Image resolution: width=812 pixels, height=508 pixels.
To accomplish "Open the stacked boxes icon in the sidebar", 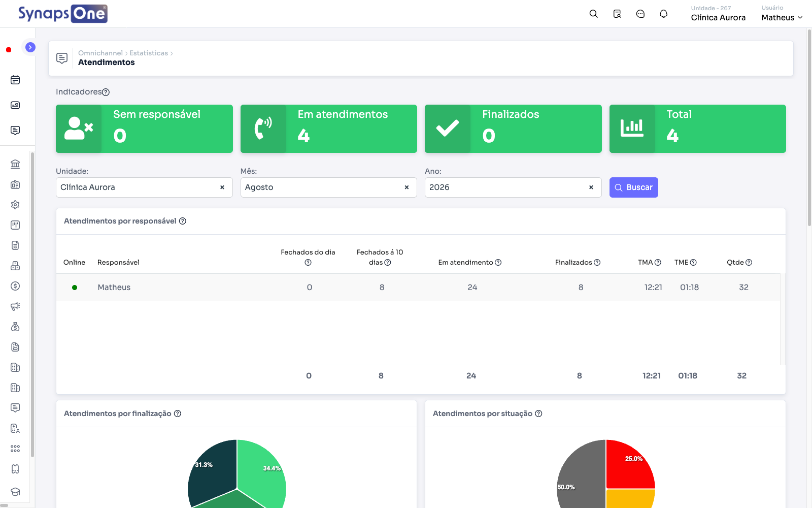I will tap(15, 266).
